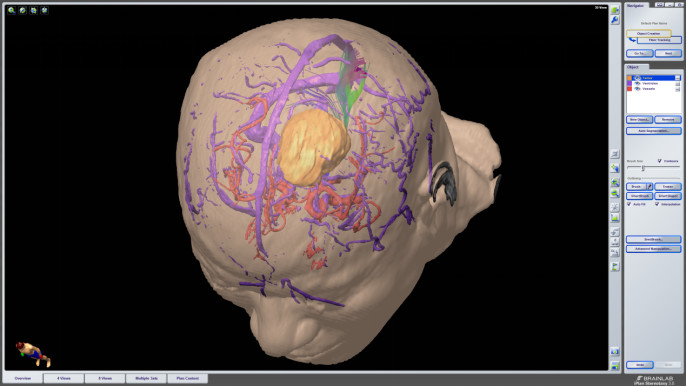This screenshot has width=687, height=387.
Task: Click the save icon at toolbar bottom
Action: tap(615, 366)
